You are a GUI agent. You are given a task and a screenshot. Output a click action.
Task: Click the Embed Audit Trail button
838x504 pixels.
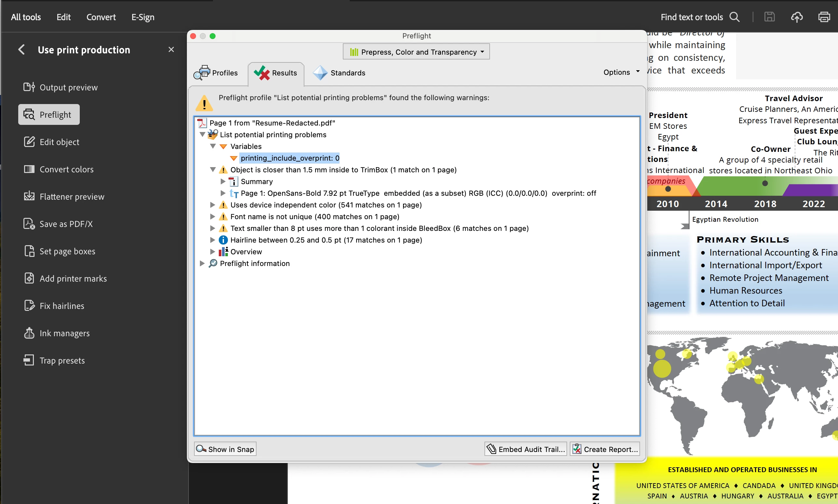click(x=525, y=449)
